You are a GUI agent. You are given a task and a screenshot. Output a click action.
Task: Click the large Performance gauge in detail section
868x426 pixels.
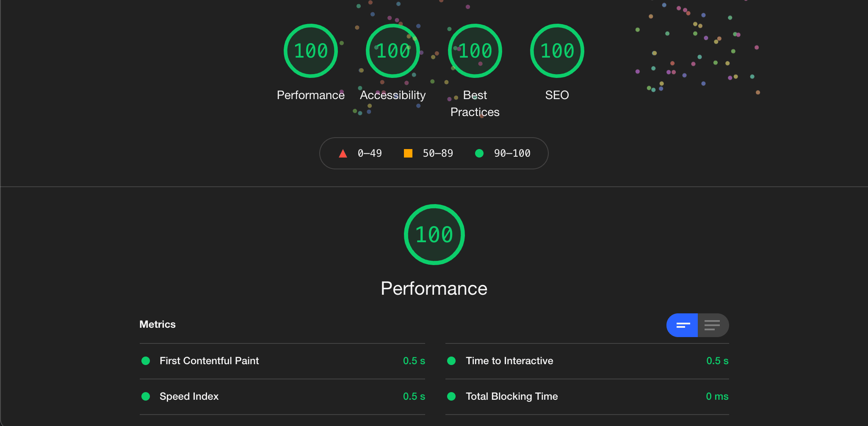pyautogui.click(x=434, y=235)
